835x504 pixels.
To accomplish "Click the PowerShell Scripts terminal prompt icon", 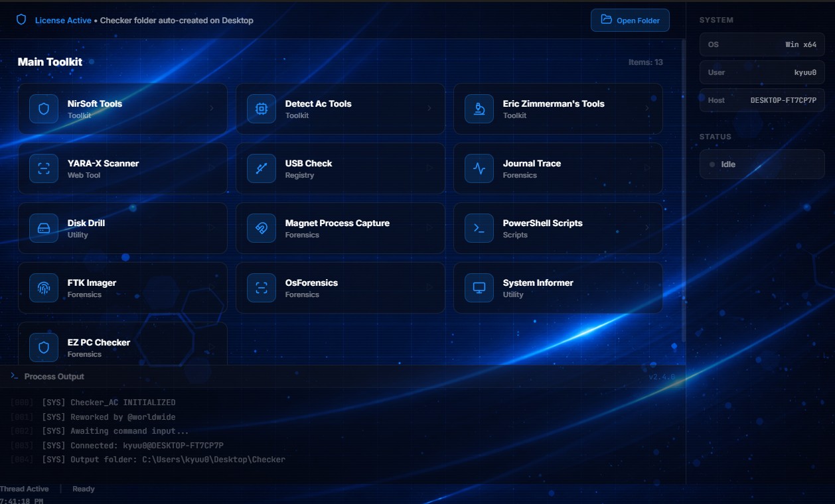I will pyautogui.click(x=479, y=228).
